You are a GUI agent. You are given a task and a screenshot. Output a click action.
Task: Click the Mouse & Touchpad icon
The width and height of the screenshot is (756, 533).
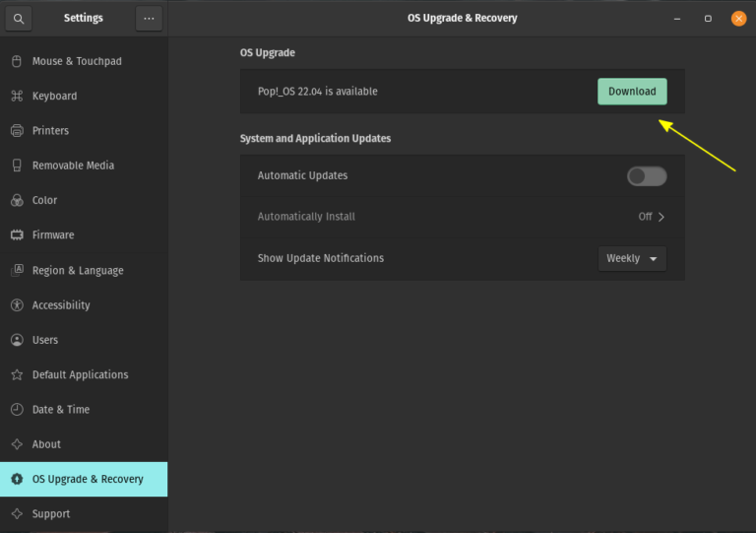(17, 61)
